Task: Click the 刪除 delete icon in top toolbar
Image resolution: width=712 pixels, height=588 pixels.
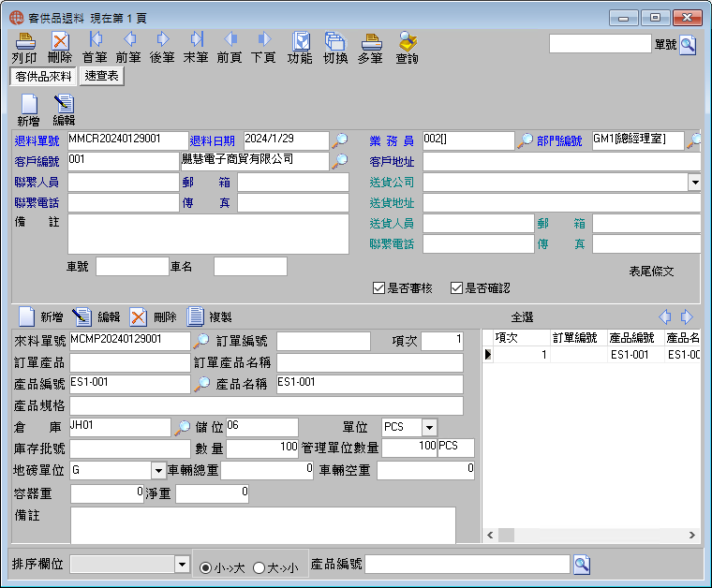Action: (x=60, y=41)
